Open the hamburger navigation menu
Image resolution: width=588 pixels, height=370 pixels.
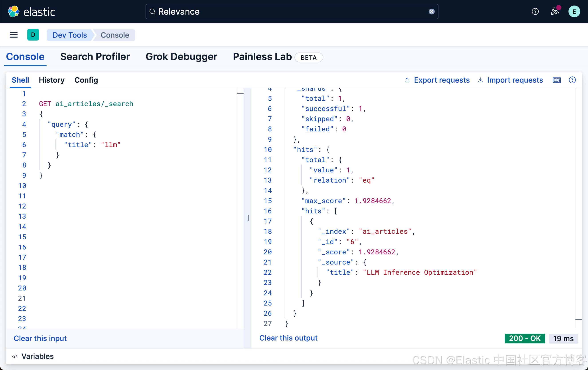[x=14, y=35]
